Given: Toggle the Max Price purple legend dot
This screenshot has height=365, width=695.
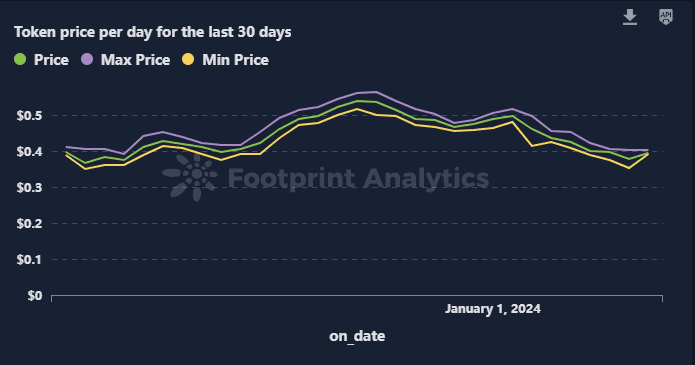Looking at the screenshot, I should [x=87, y=59].
